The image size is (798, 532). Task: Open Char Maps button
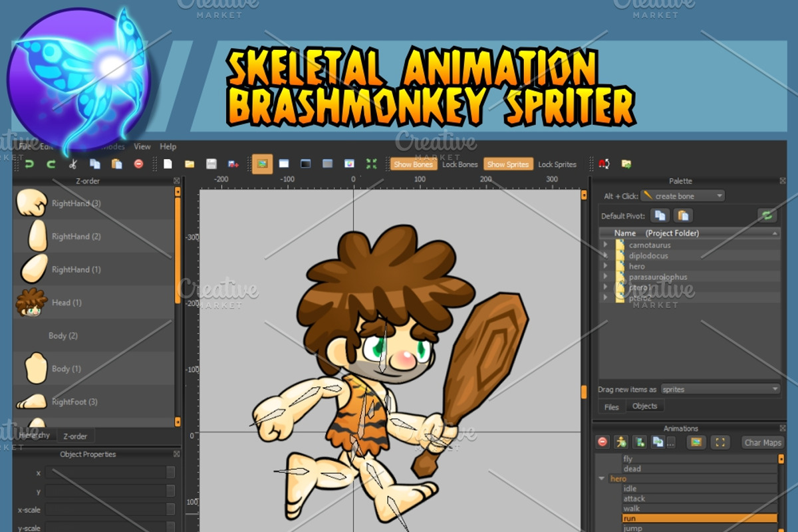(763, 442)
